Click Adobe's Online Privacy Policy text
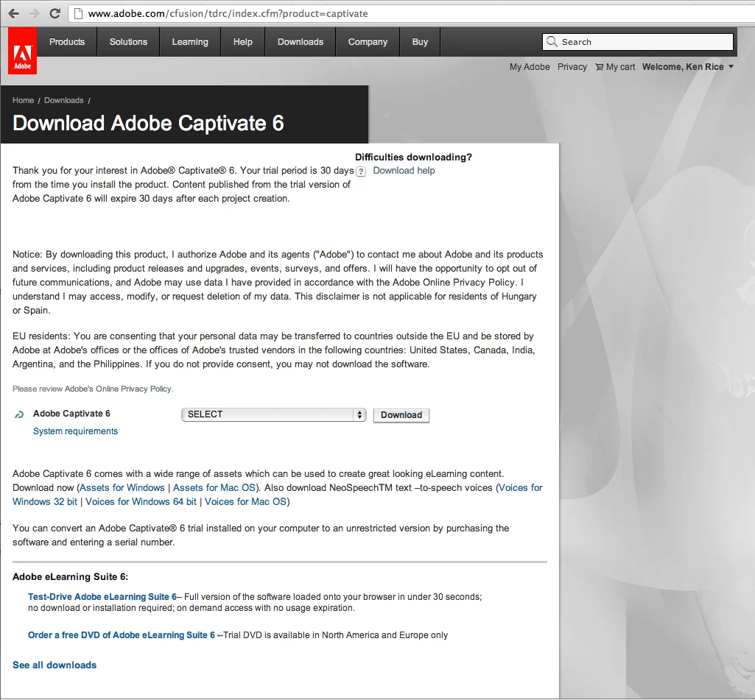 click(118, 389)
